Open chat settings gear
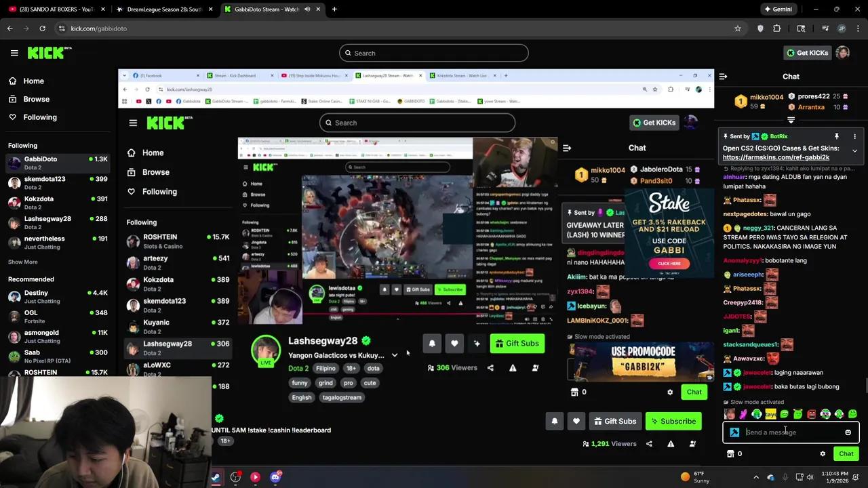 point(823,454)
